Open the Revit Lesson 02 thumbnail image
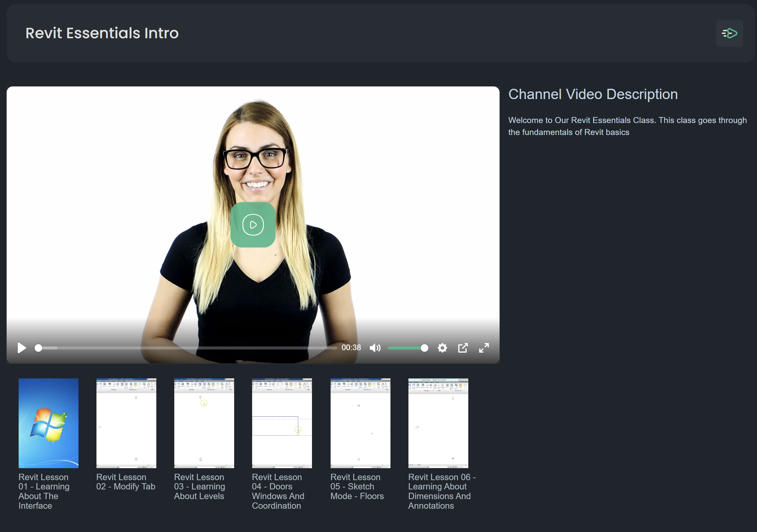Image resolution: width=757 pixels, height=532 pixels. [126, 423]
